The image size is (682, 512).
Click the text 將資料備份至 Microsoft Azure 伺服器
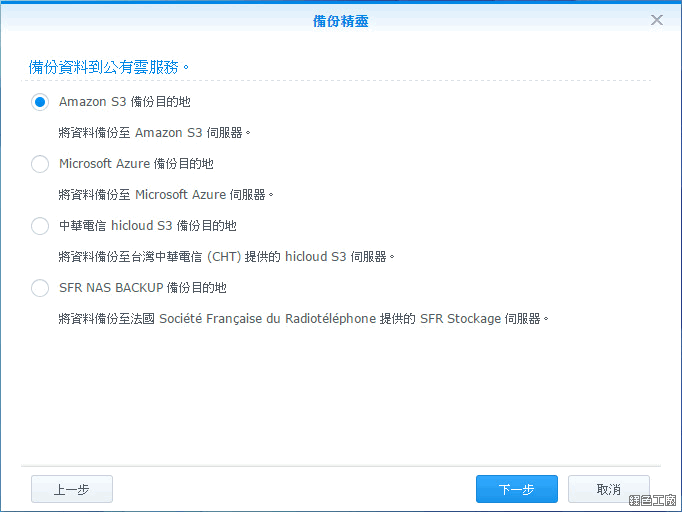pos(166,194)
